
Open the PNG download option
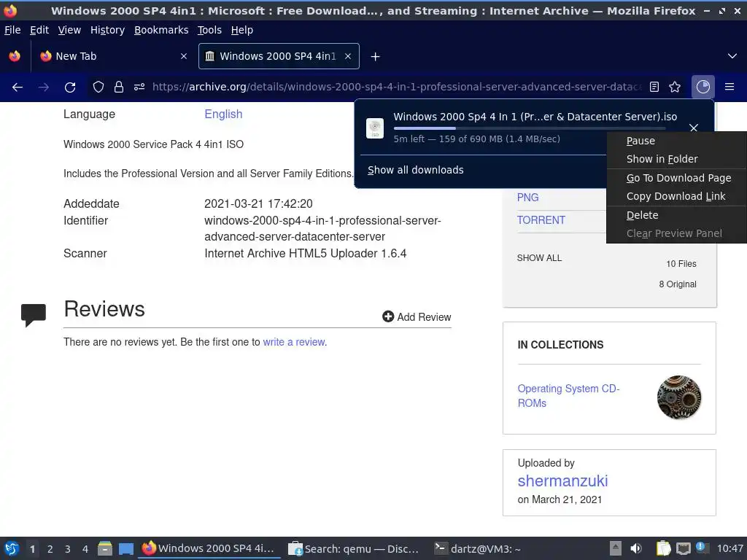coord(528,198)
